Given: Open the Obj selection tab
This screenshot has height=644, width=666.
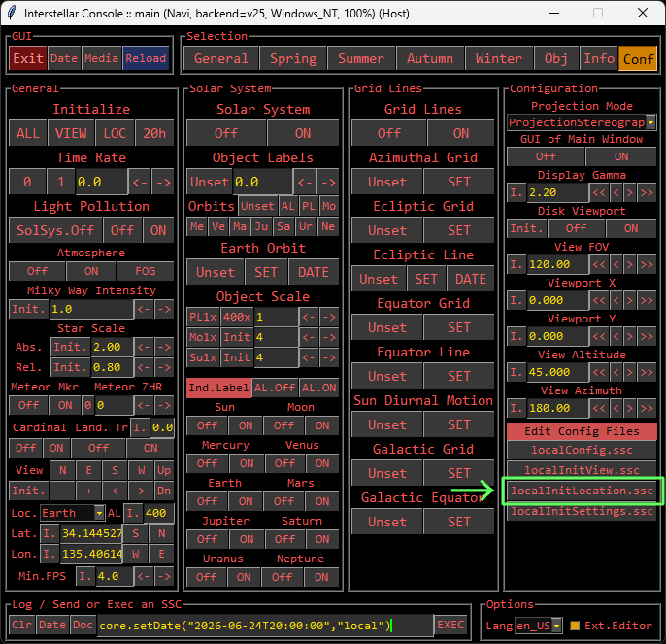Looking at the screenshot, I should coord(556,58).
